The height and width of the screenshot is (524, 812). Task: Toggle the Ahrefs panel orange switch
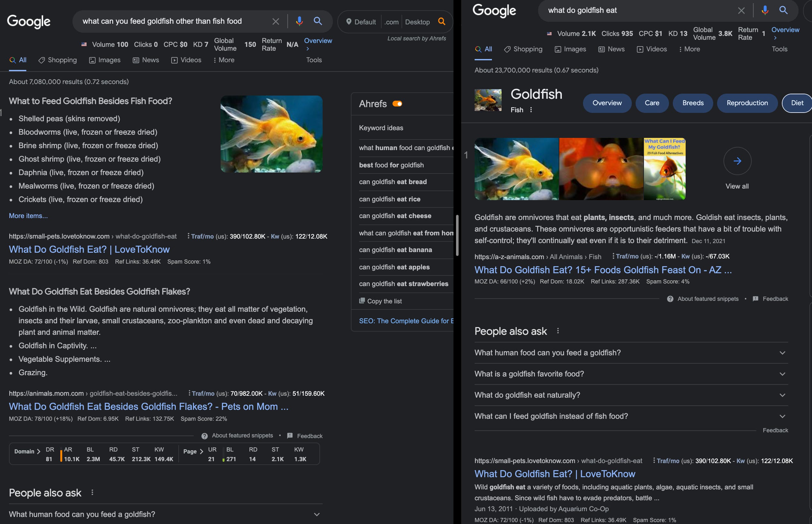pos(397,104)
